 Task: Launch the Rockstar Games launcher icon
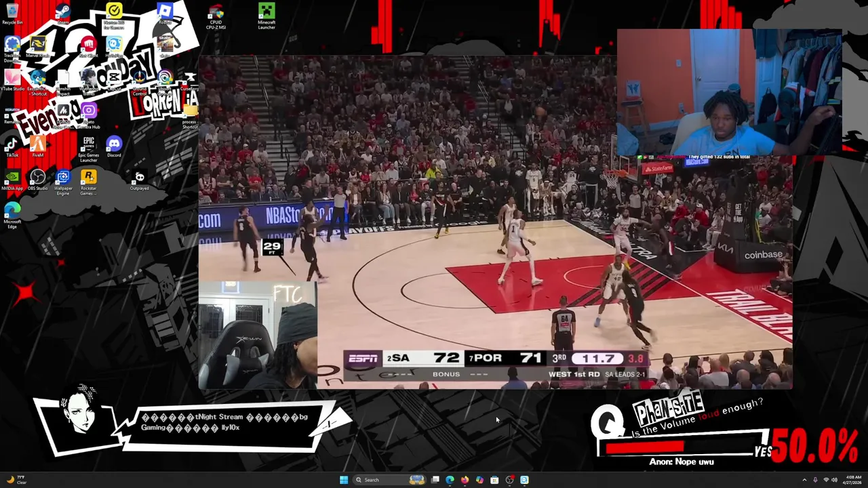click(88, 182)
